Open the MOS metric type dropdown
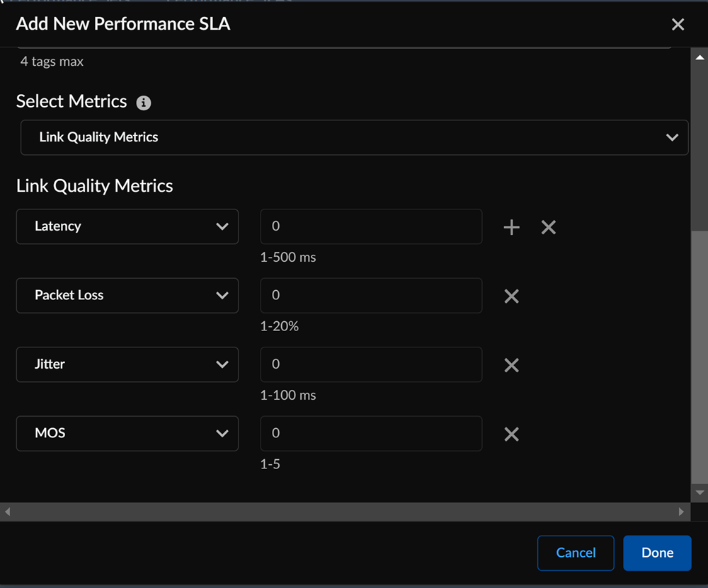The height and width of the screenshot is (588, 708). [x=127, y=433]
